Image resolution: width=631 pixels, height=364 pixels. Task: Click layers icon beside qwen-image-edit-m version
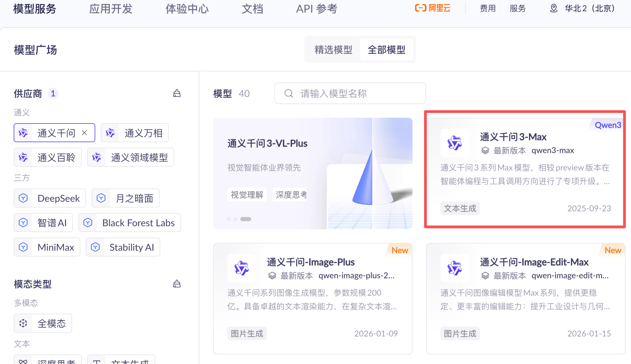(485, 276)
